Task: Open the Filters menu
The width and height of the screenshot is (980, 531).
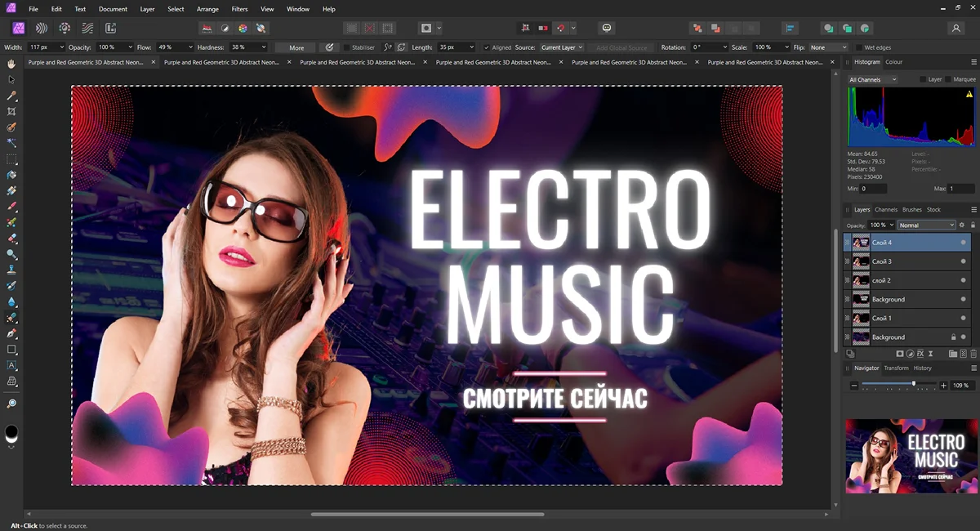Action: tap(239, 9)
